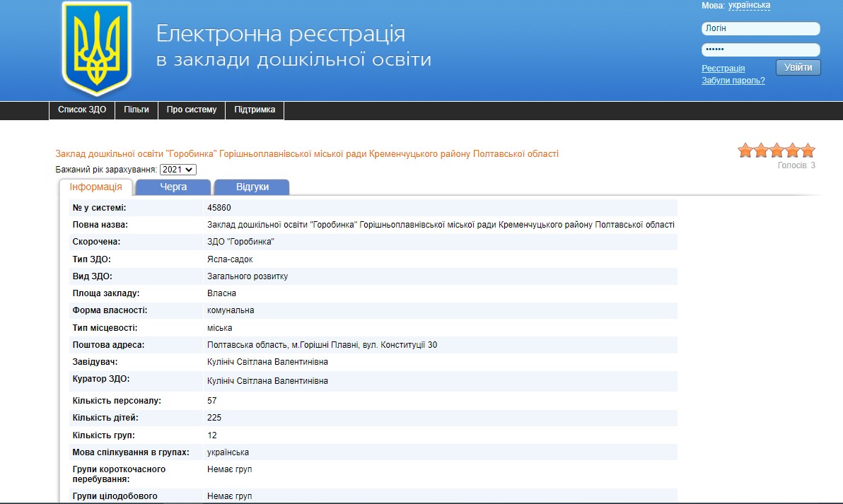Viewport: 843px width, 504px height.
Task: Open the language selector 'українська'
Action: click(749, 6)
